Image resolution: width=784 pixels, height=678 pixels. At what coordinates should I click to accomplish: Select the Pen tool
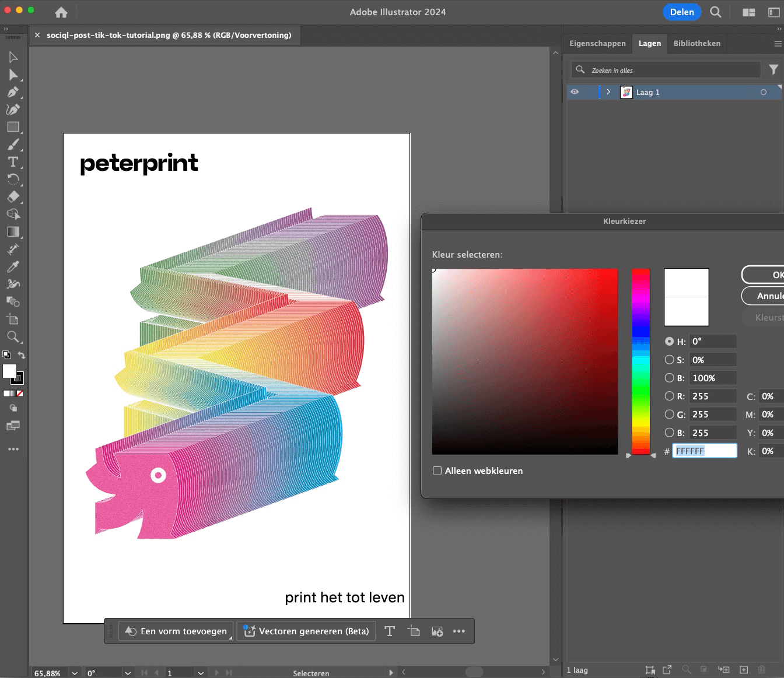(x=13, y=92)
